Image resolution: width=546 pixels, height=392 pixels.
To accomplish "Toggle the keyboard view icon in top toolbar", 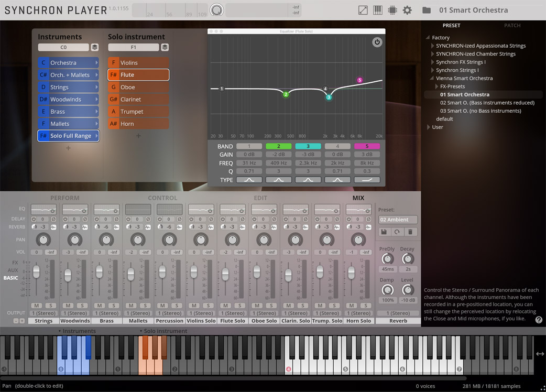I will pos(378,10).
